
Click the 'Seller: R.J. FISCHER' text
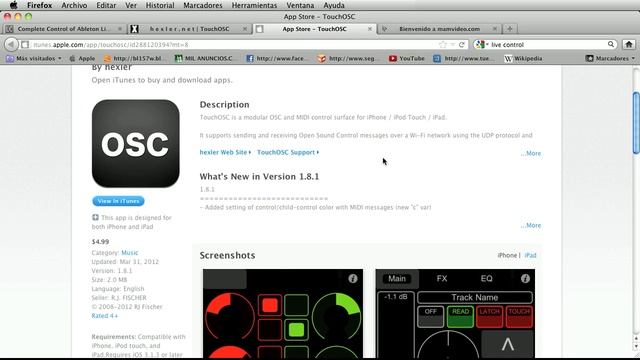click(x=119, y=298)
